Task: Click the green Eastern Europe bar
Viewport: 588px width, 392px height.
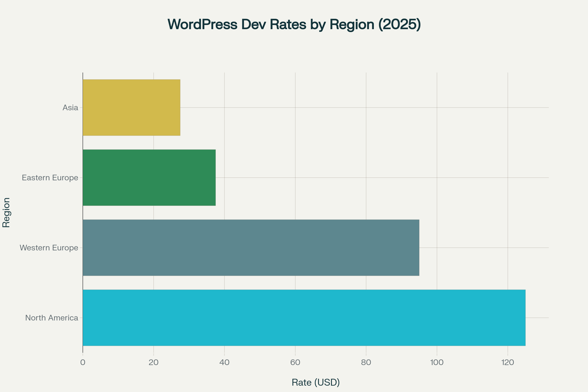Action: pos(149,177)
